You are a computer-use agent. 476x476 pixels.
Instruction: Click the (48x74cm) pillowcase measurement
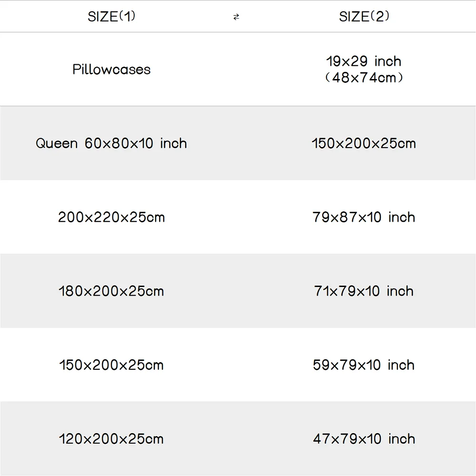coord(364,78)
